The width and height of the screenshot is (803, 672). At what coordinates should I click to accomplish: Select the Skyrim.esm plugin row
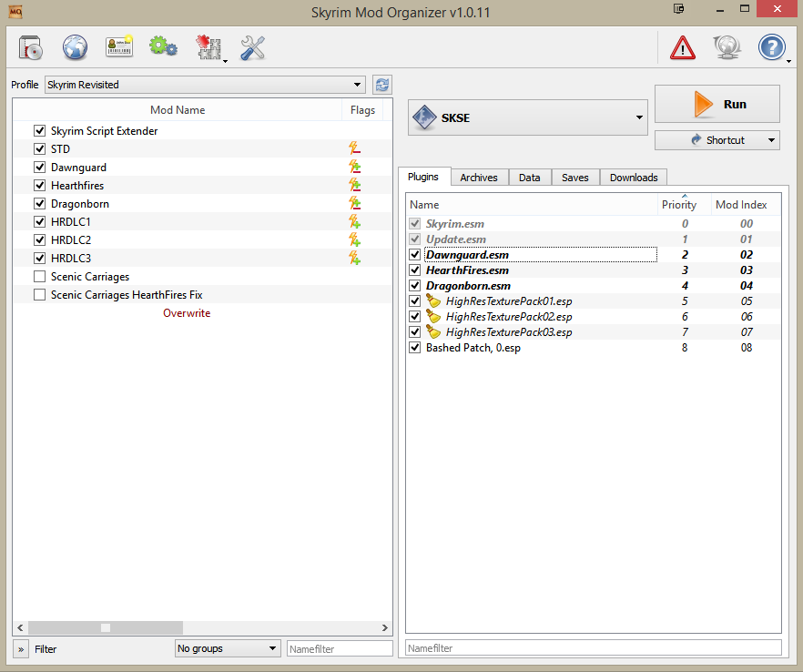click(x=594, y=223)
